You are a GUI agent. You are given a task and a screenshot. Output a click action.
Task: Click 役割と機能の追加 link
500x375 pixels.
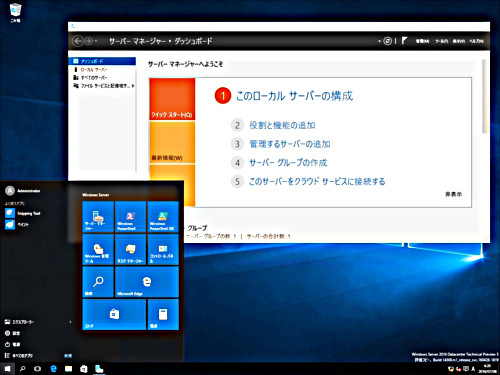[x=282, y=125]
